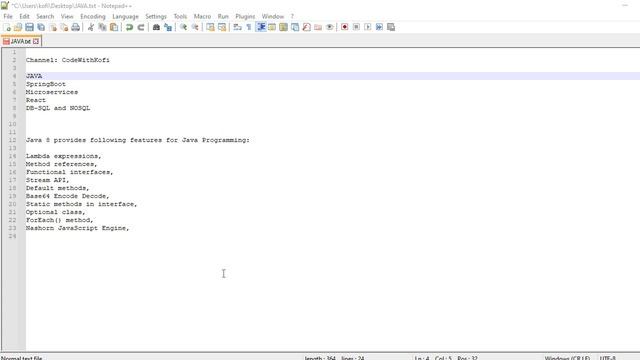
Task: Click the Copy toolbar icon
Action: [x=102, y=27]
